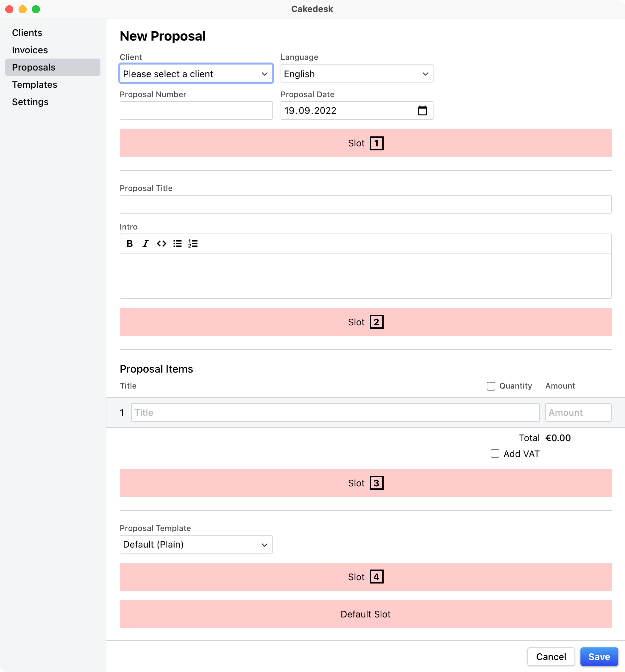Click the Proposal Title text field

(x=365, y=204)
